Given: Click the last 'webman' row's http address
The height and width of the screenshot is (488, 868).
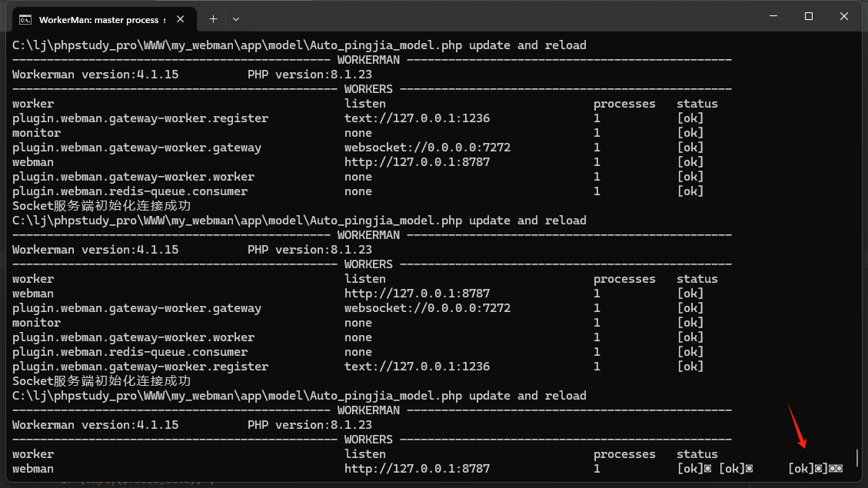Looking at the screenshot, I should [x=417, y=469].
